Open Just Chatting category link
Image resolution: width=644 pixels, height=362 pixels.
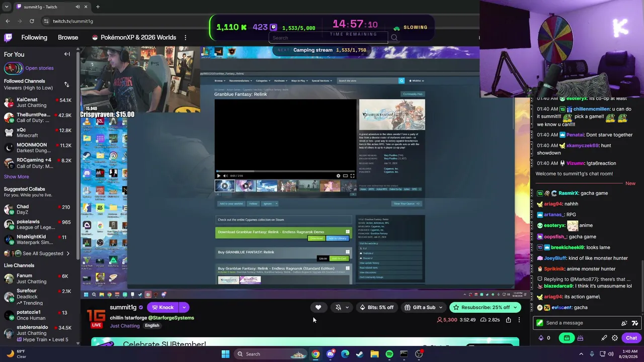coord(125,326)
